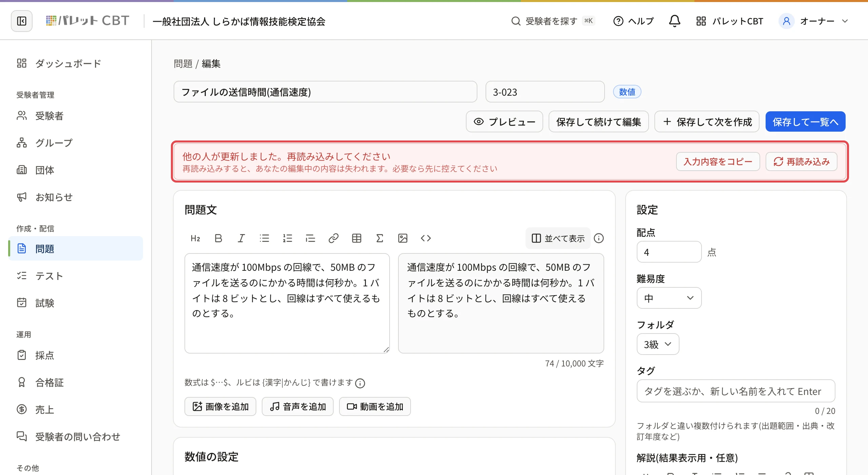The image size is (868, 475).
Task: Insert a code block in 問題文
Action: pyautogui.click(x=426, y=238)
